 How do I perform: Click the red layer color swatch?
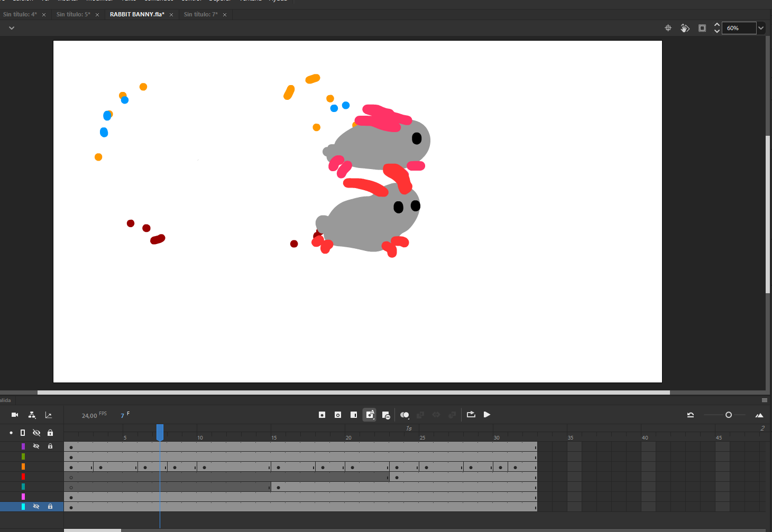pyautogui.click(x=23, y=477)
